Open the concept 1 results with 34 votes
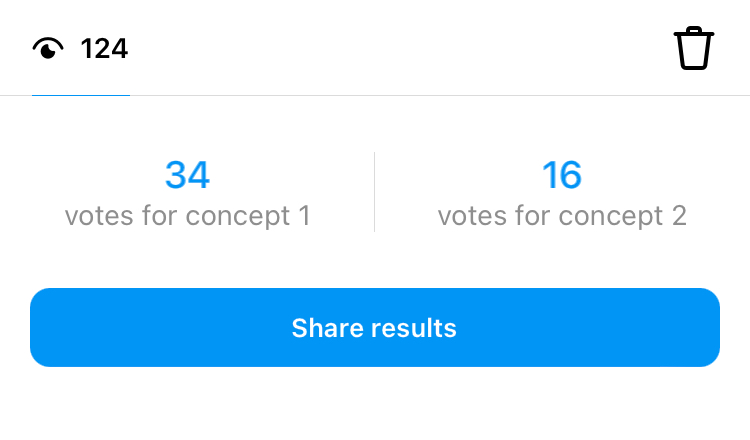The height and width of the screenshot is (440, 750). pos(188,194)
